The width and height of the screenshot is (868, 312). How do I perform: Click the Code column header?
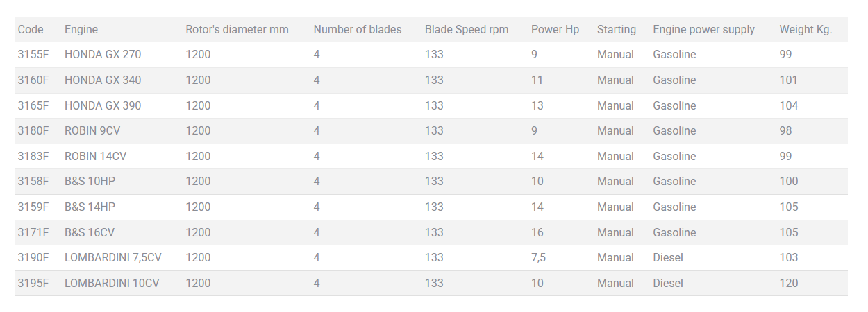(x=31, y=29)
